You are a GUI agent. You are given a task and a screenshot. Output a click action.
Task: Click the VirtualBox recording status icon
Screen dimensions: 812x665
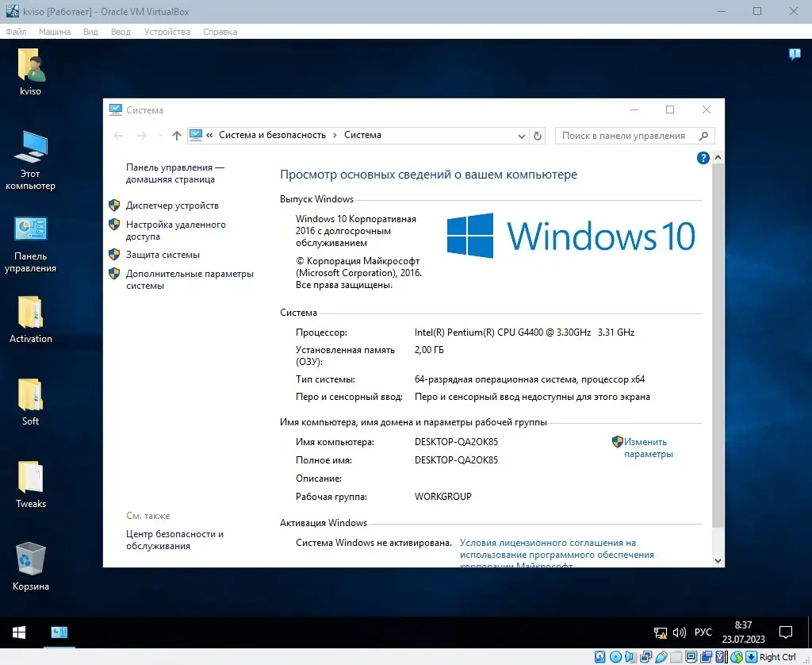(706, 657)
